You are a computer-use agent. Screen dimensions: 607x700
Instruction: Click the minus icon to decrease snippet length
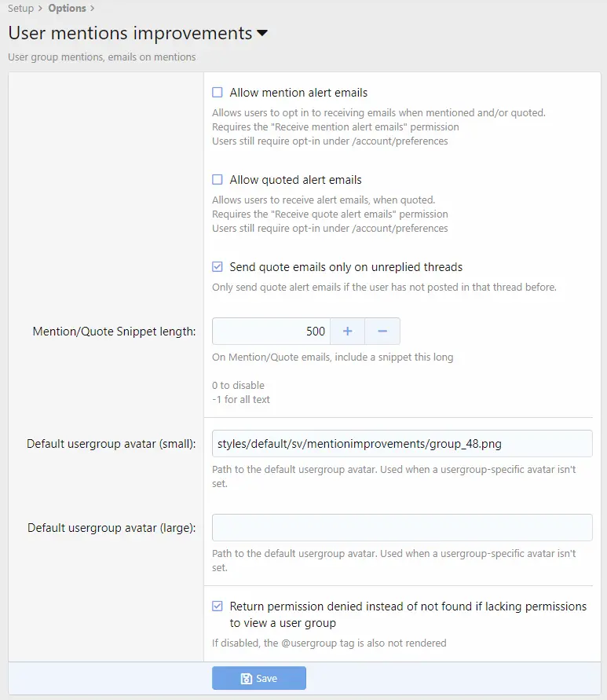coord(382,332)
